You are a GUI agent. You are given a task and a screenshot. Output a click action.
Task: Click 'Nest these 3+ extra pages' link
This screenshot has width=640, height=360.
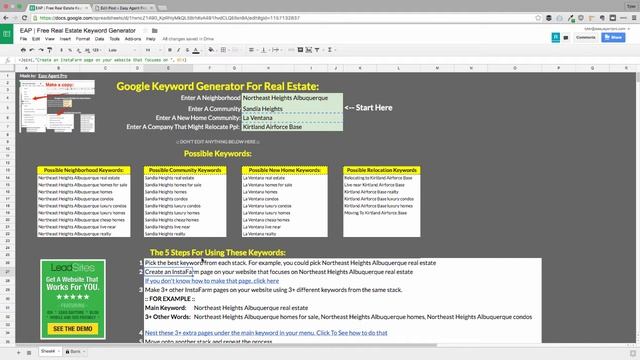266,333
